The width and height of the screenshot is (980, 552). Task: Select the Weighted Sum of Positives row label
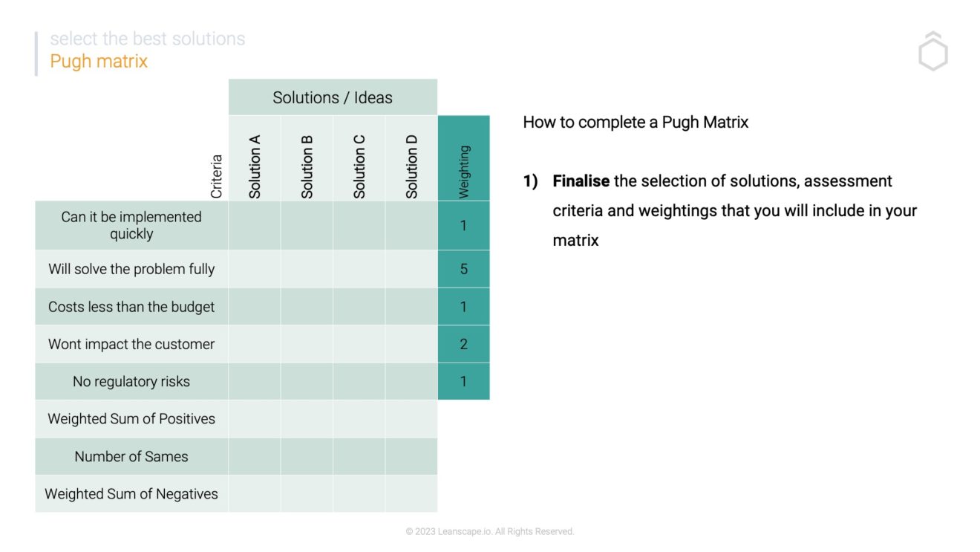131,419
